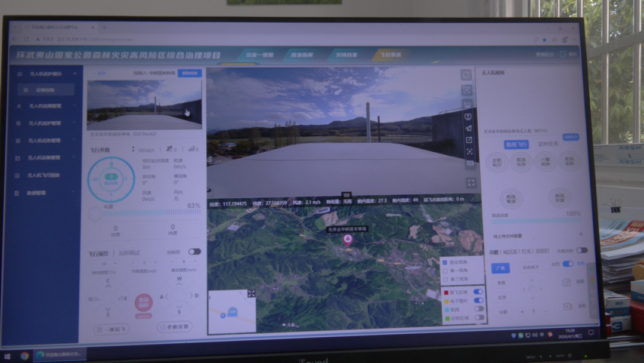This screenshot has width=644, height=363.
Task: Enable the 航线 layer switch
Action: coord(478,309)
